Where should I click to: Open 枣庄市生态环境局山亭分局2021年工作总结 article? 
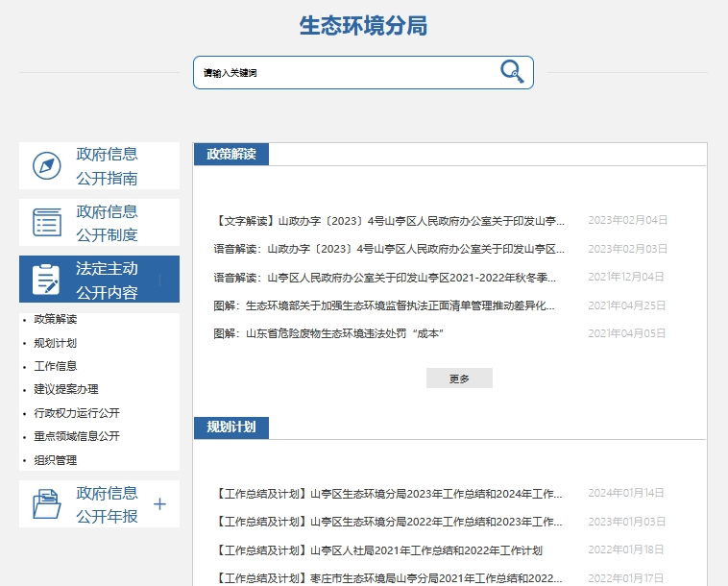388,578
